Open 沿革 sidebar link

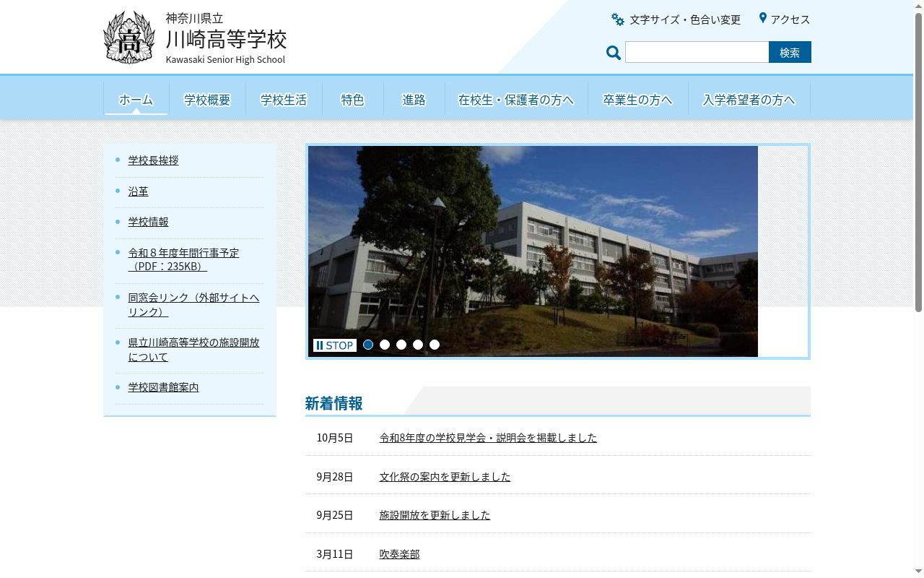coord(138,191)
